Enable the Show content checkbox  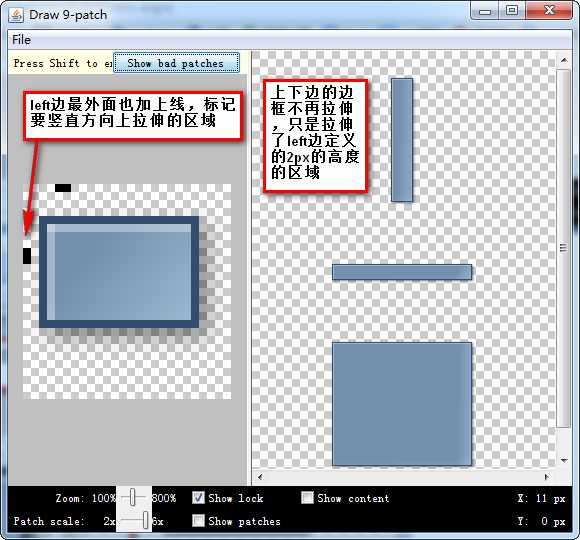point(307,497)
